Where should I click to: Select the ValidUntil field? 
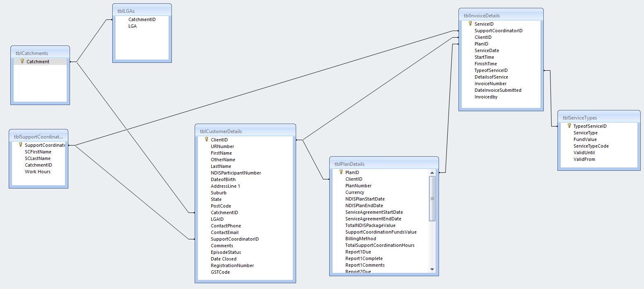point(584,153)
